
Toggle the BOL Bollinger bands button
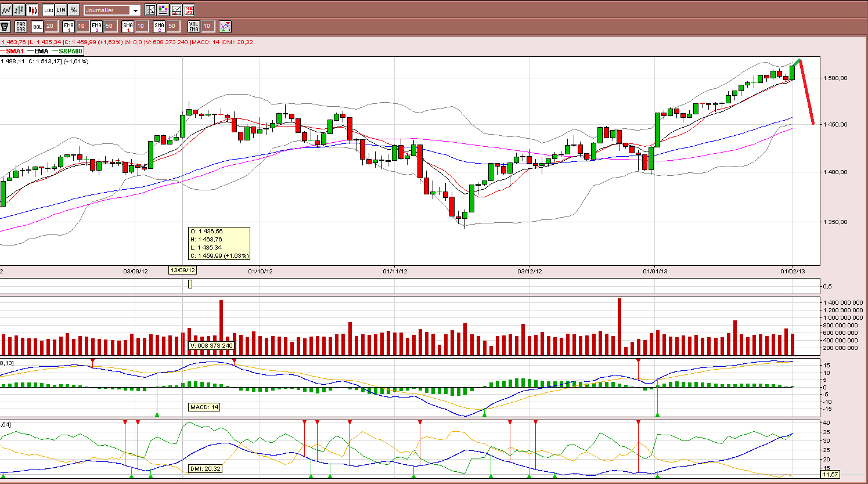[37, 26]
